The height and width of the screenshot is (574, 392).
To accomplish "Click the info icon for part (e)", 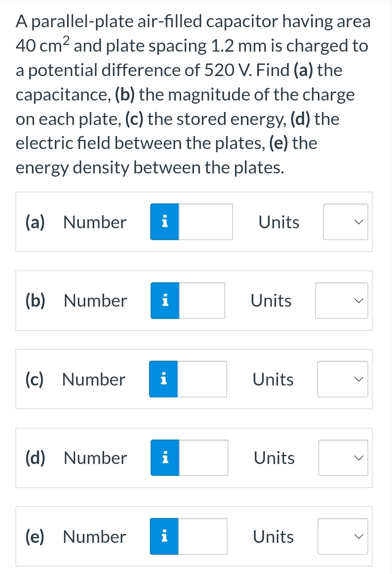I will [x=164, y=536].
